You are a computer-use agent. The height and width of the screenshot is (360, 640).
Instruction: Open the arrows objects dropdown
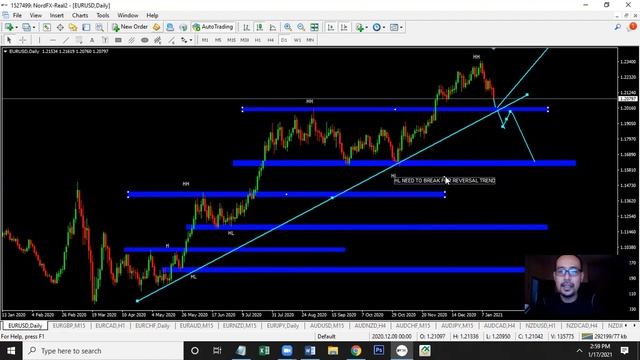(187, 40)
